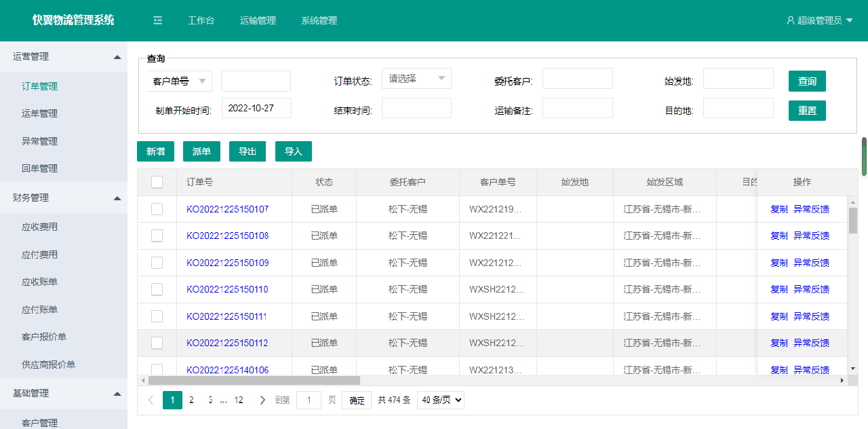Viewport: 868px width, 429px height.
Task: Click 异常反馈 for order KO20221225150109
Action: (811, 263)
